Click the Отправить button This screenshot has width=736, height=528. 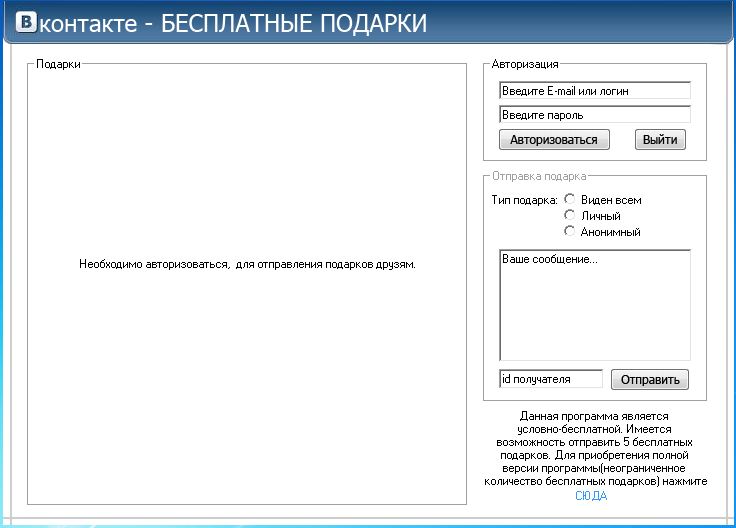click(x=650, y=380)
